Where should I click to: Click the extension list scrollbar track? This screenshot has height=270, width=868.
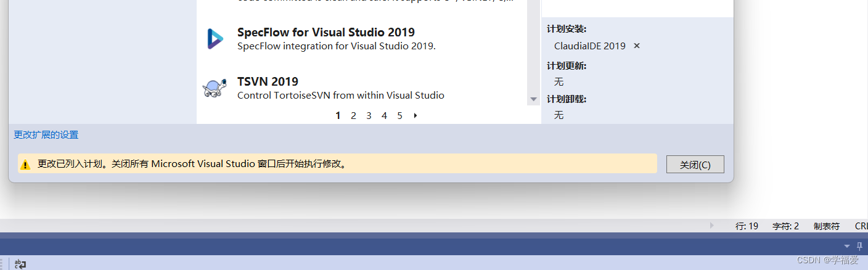click(534, 47)
